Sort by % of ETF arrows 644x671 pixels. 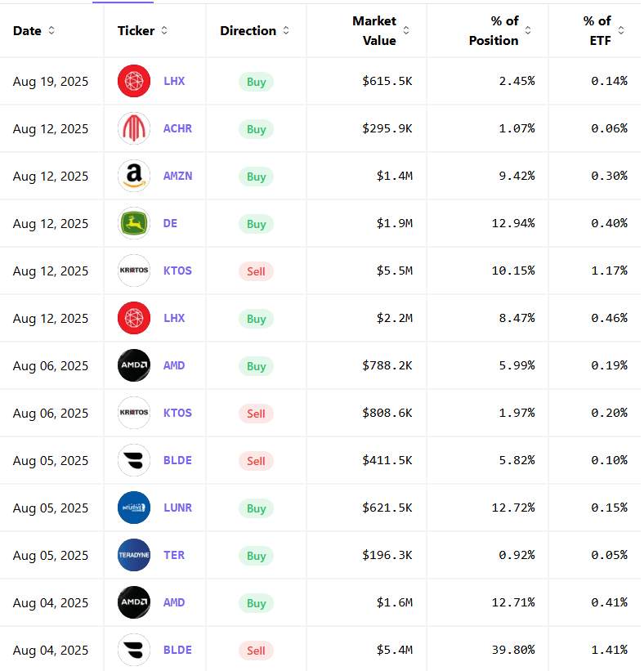pos(621,30)
